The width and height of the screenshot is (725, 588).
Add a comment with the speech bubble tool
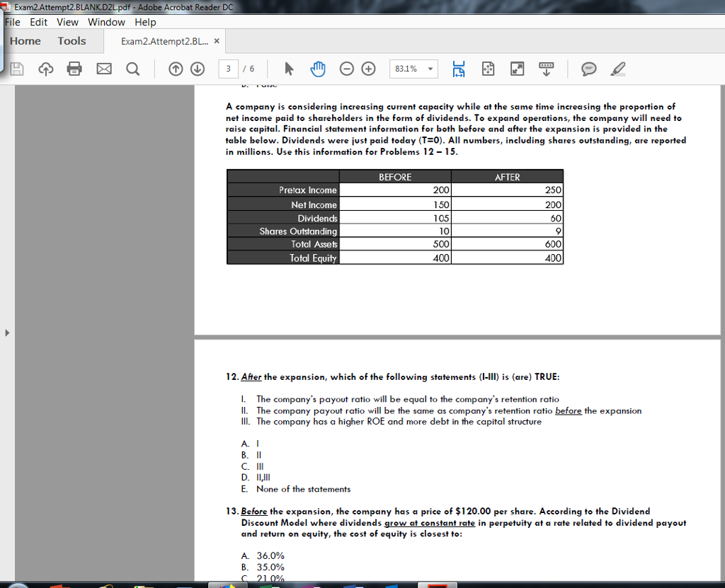(588, 69)
